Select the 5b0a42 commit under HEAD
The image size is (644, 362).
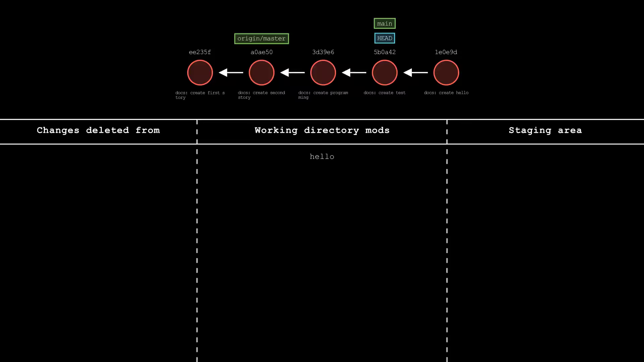(x=384, y=72)
